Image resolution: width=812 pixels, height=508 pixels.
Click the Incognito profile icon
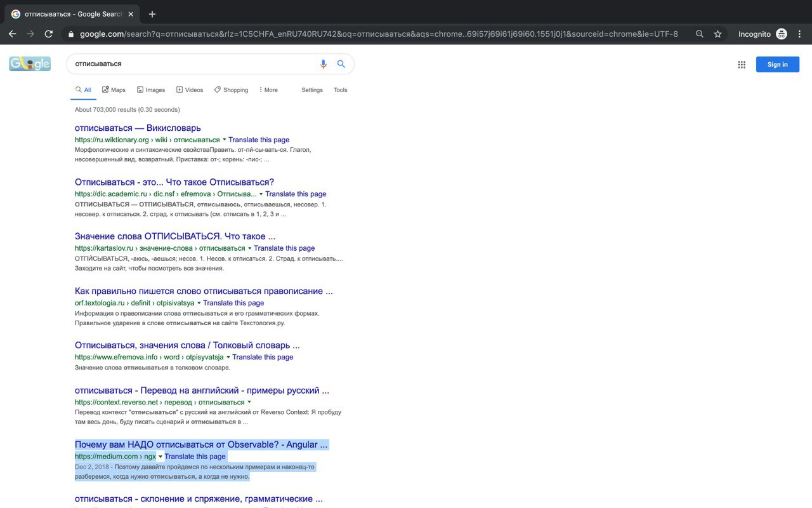(x=782, y=34)
